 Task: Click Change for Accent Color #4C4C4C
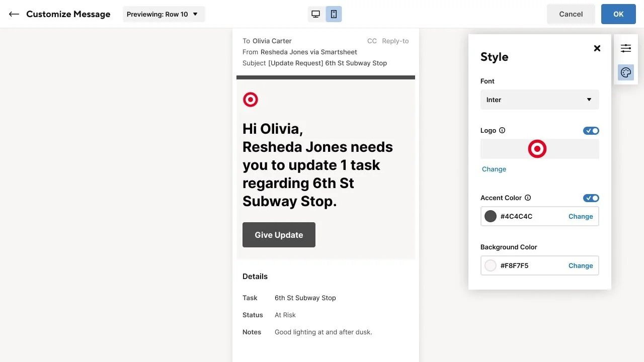[x=581, y=216]
